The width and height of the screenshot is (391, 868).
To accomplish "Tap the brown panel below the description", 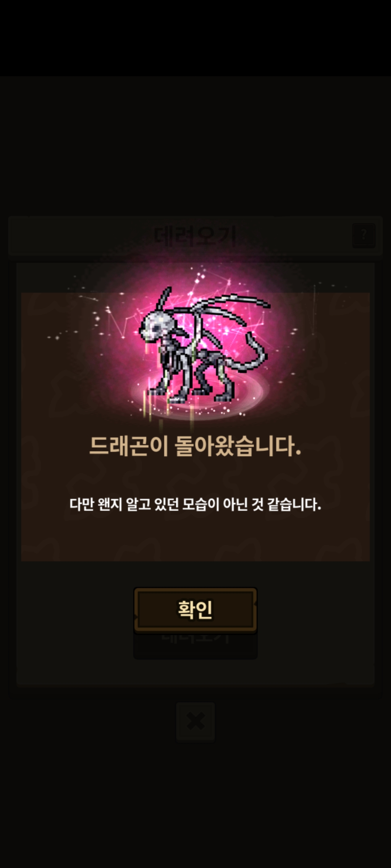I will click(x=195, y=539).
